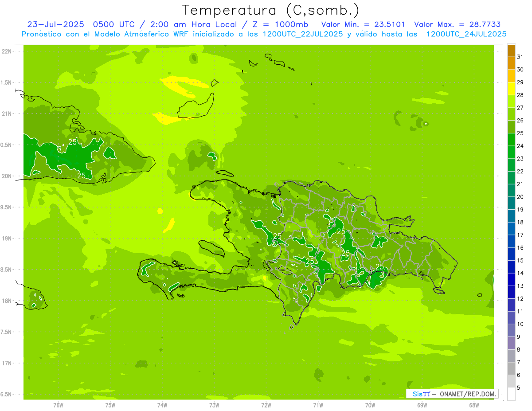
Task: Click teal legend swatch between 19 and 20
Action: 511,204
